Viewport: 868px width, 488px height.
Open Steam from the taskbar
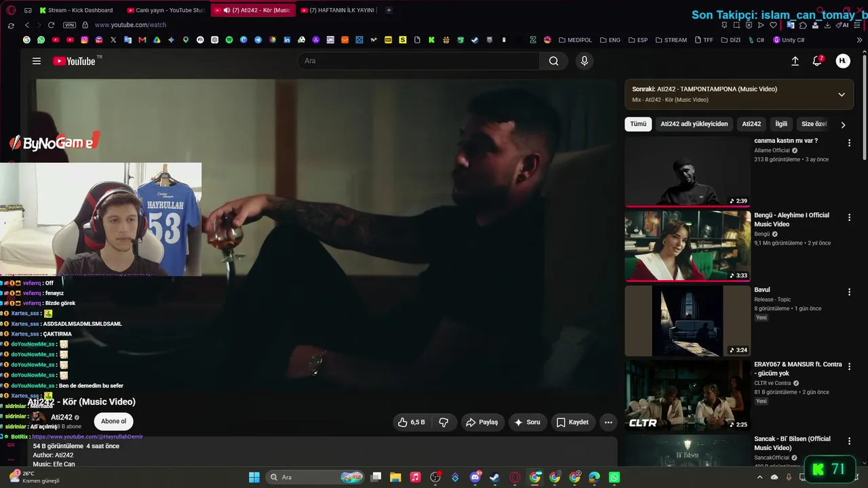pos(494,477)
